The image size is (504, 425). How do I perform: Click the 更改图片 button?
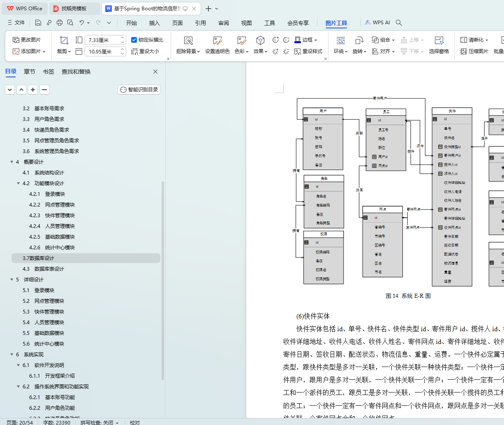click(x=27, y=40)
